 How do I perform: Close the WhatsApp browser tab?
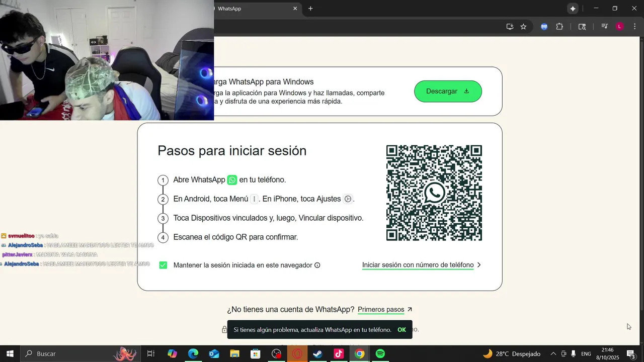point(295,9)
